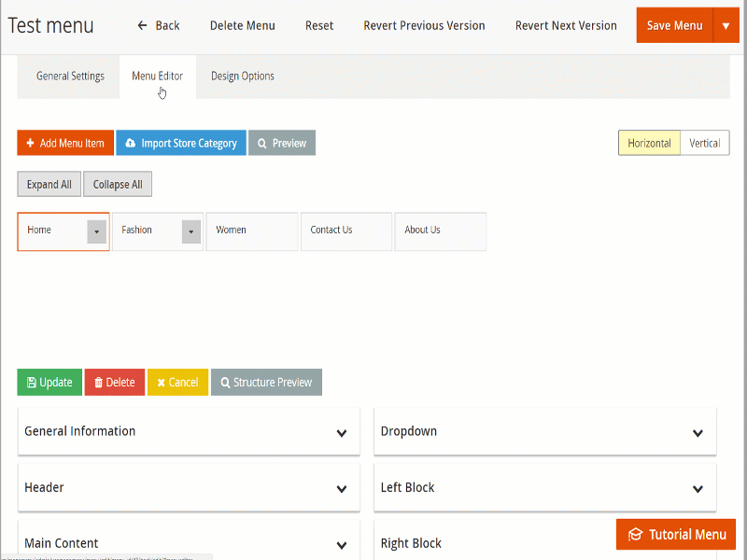Open Structure Preview

tap(266, 383)
